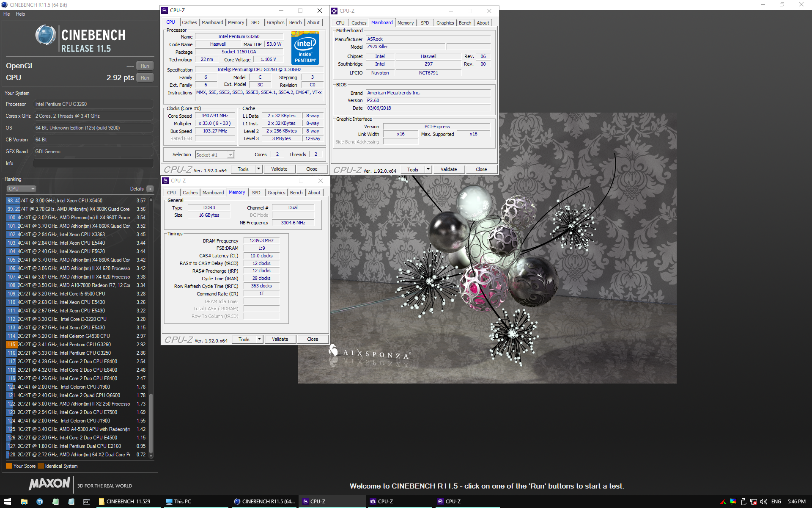Click the Core Speed value 3407.91 MHz
Screen dimensions: 812x508
[x=215, y=116]
